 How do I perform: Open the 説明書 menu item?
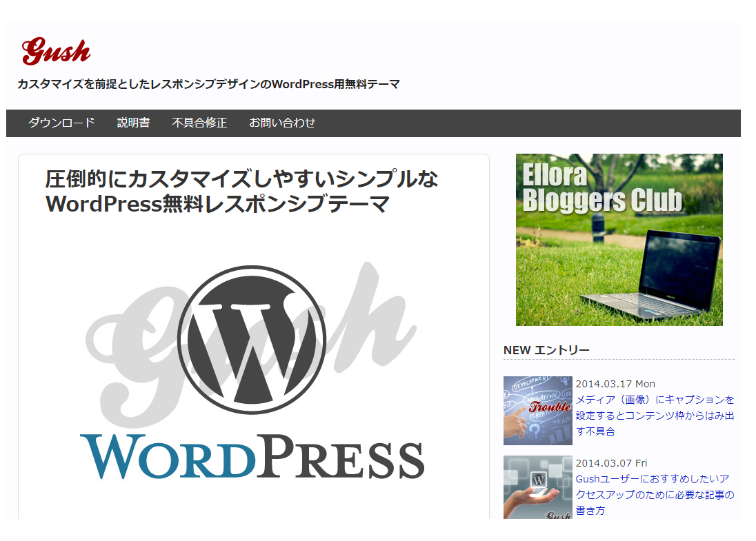click(x=133, y=123)
